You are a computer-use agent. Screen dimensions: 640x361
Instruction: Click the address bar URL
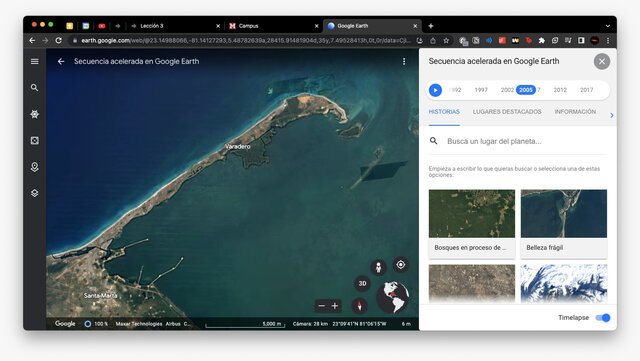tap(246, 40)
